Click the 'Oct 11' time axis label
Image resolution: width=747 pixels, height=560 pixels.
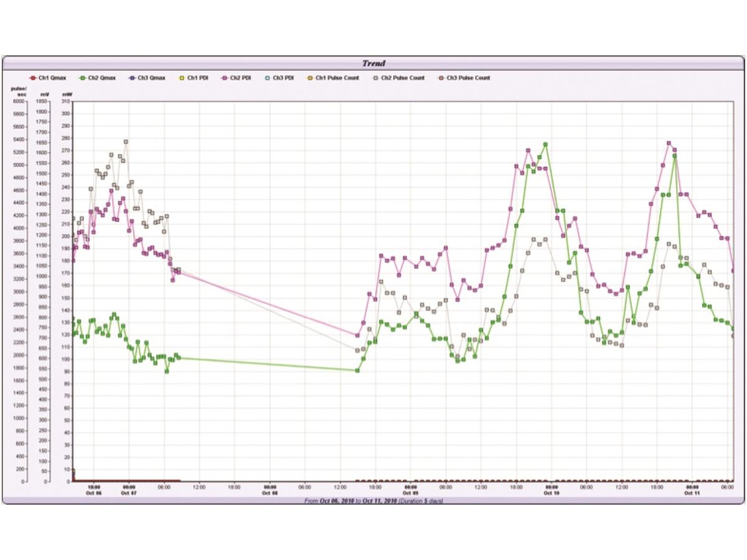coord(692,493)
